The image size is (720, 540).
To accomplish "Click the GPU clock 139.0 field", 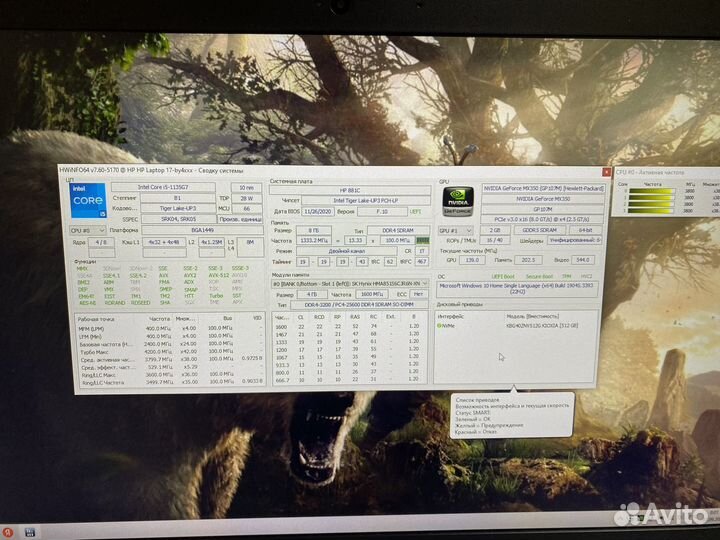I will (x=472, y=260).
